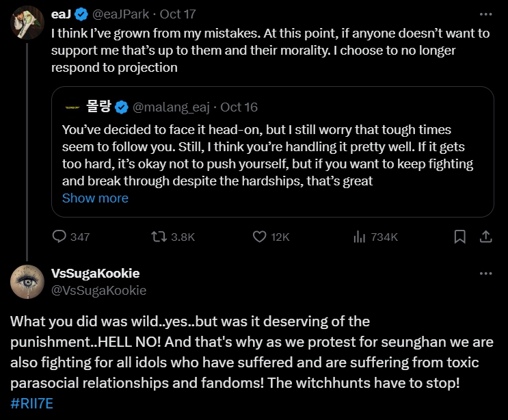Like eaJ's tweet with heart icon
The height and width of the screenshot is (420, 508).
point(259,237)
